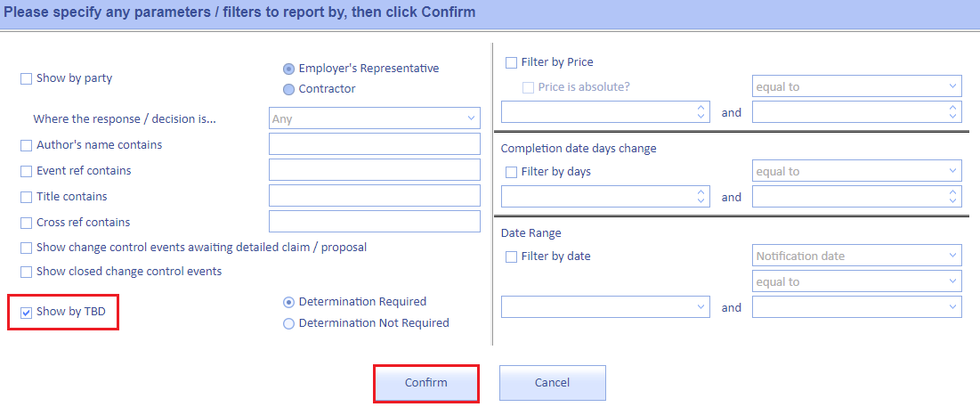Click the Confirm button
This screenshot has width=980, height=407.
coord(425,383)
